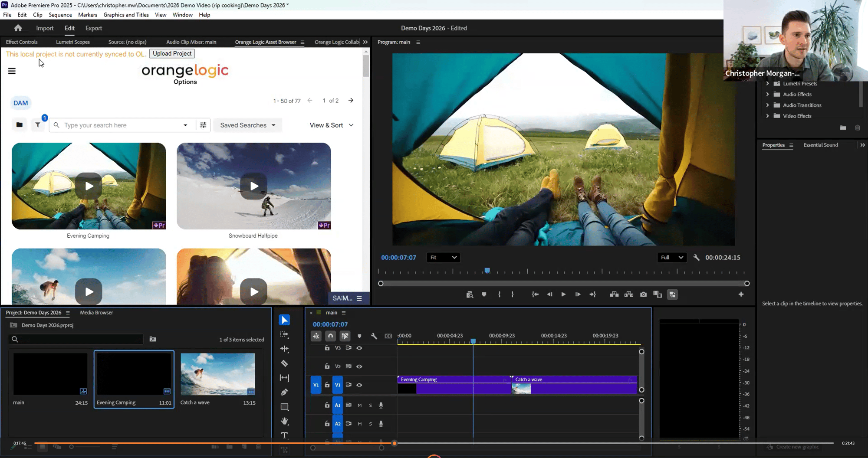Select the Rectangle tool
The width and height of the screenshot is (868, 458).
point(284,407)
